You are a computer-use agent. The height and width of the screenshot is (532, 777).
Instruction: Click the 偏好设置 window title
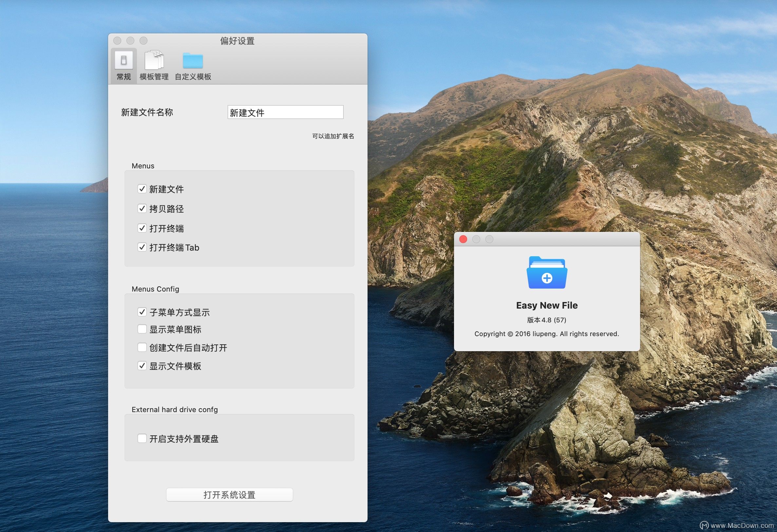[x=237, y=41]
